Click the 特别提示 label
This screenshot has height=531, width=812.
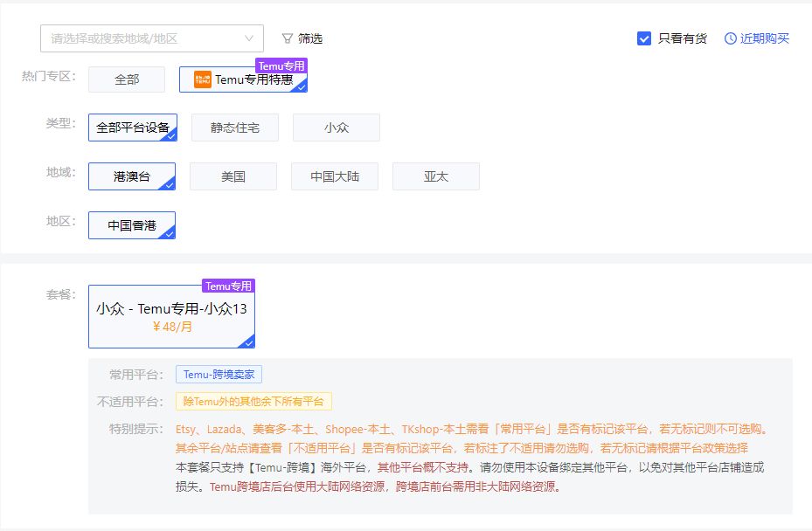(136, 429)
